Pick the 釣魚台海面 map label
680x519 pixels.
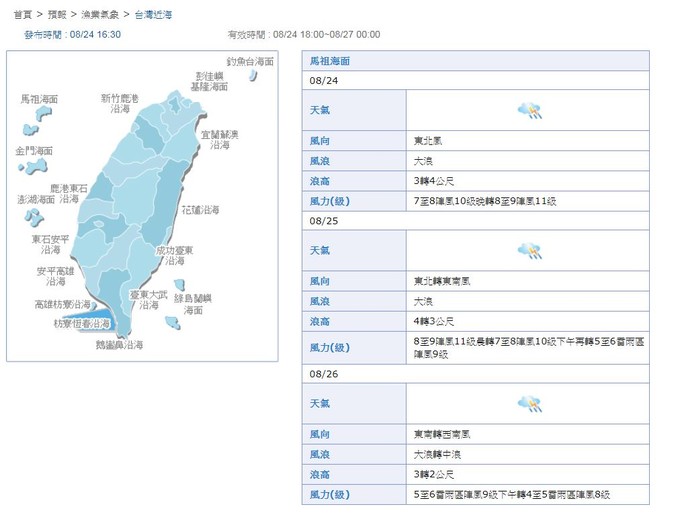(249, 61)
